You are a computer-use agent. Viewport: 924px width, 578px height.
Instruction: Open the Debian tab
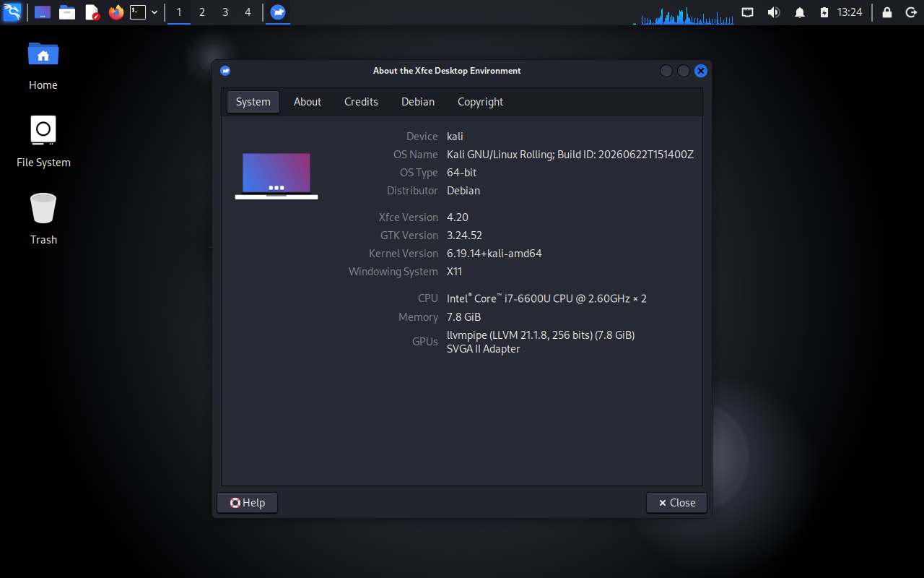coord(418,102)
